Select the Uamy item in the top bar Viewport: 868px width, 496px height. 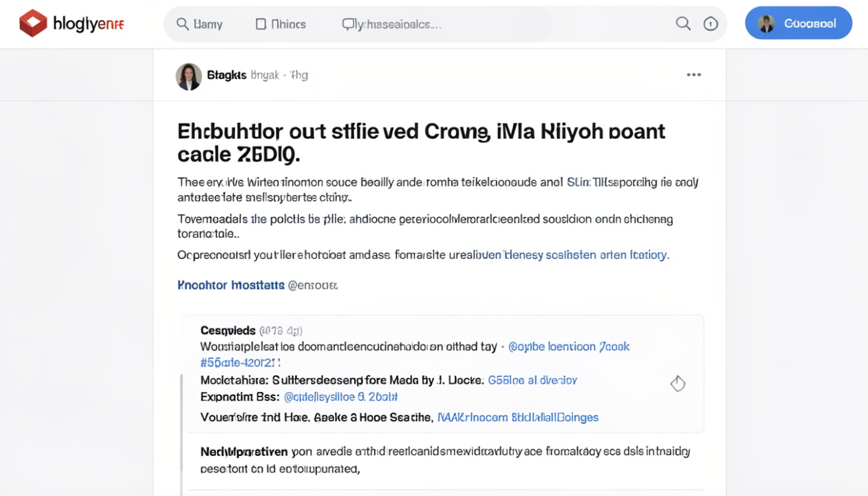click(208, 24)
